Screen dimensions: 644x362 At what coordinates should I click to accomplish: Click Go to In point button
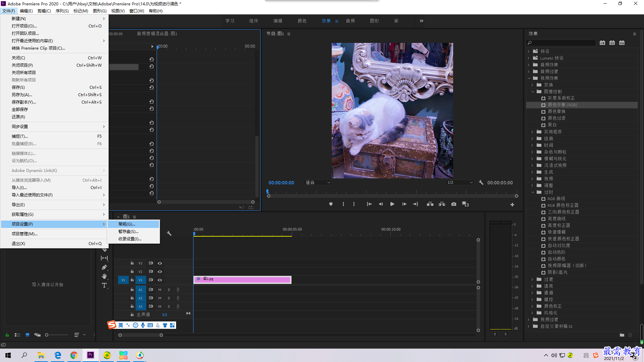pos(369,204)
